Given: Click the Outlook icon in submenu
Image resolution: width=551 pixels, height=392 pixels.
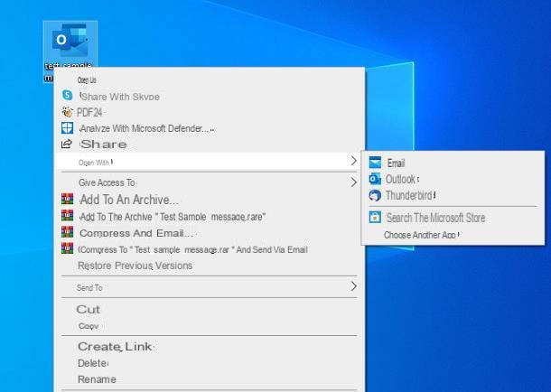Looking at the screenshot, I should pos(375,179).
